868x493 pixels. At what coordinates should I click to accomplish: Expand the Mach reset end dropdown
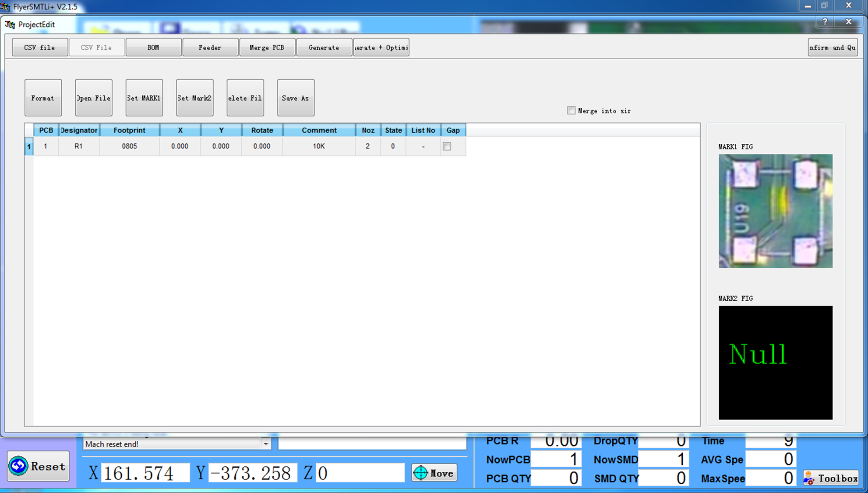[265, 444]
